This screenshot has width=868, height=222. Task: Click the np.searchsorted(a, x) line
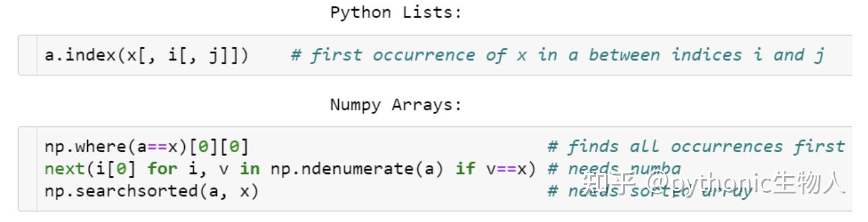click(152, 191)
